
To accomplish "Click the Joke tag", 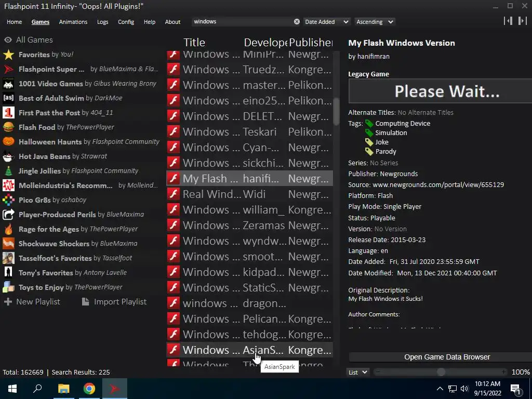I will click(x=382, y=142).
